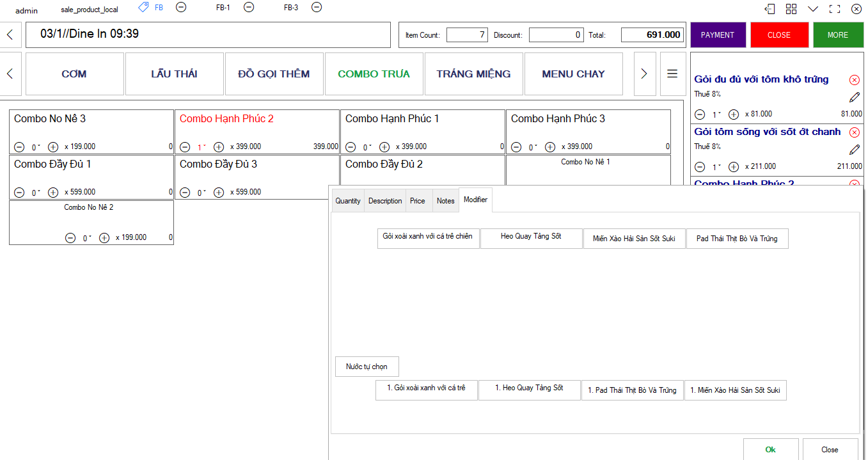Image resolution: width=868 pixels, height=460 pixels.
Task: Delete Gỏi tôm sống với sốt ớt chanh
Action: 855,132
